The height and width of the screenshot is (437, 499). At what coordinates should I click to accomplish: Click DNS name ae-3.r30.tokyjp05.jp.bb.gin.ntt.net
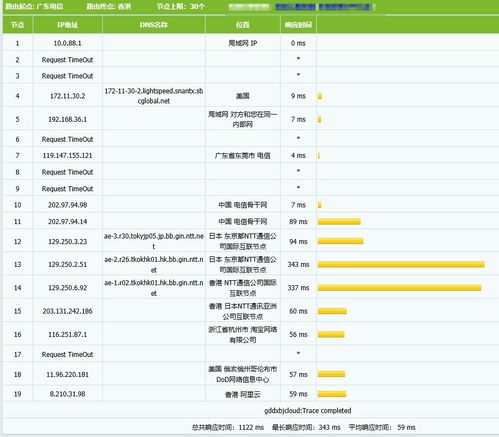click(x=154, y=241)
